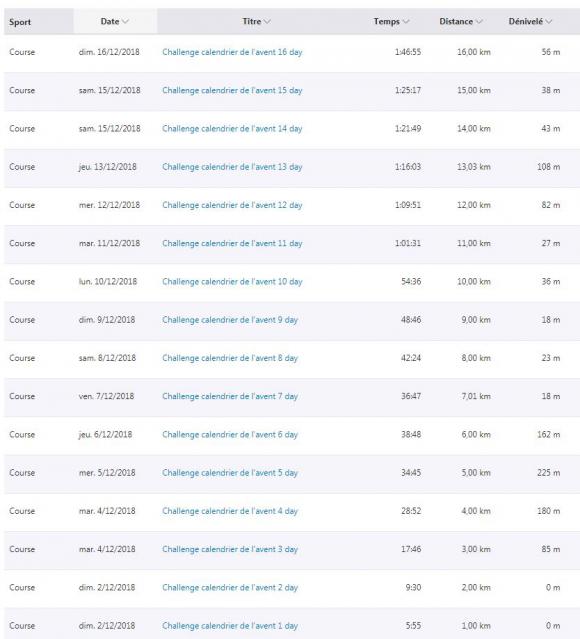Open Challenge calendrier de l'avent 3 day
This screenshot has width=580, height=639.
click(x=230, y=549)
